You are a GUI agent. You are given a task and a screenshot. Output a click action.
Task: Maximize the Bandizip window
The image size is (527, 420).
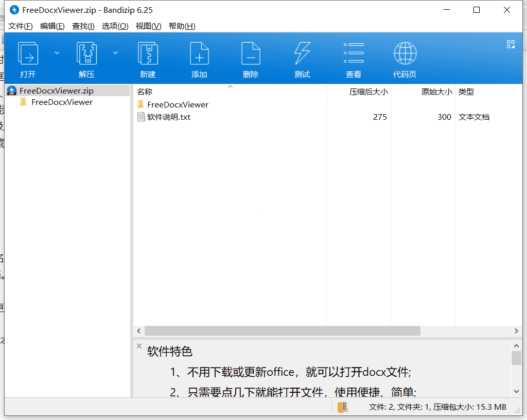(477, 10)
